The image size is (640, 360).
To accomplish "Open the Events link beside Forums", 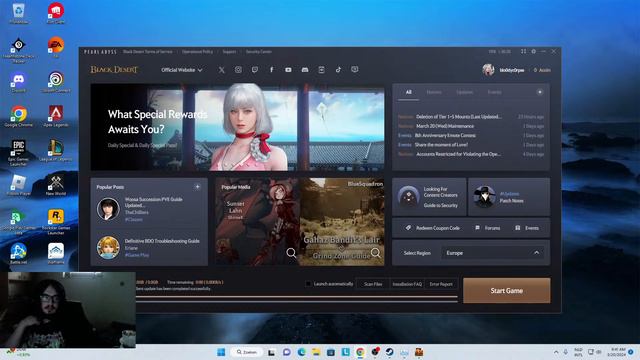I will point(527,228).
